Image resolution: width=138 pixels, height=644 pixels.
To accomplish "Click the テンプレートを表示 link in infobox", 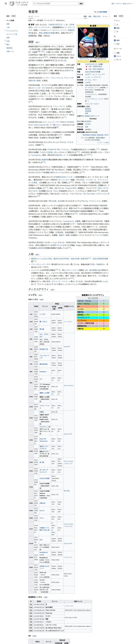I will 103,143.
